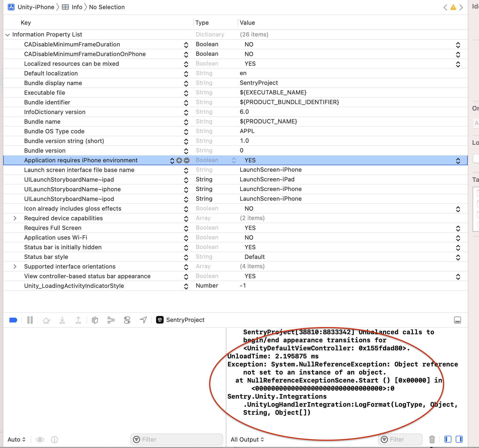Open Debug View Hierarchy tool
This screenshot has width=479, height=448.
(95, 320)
